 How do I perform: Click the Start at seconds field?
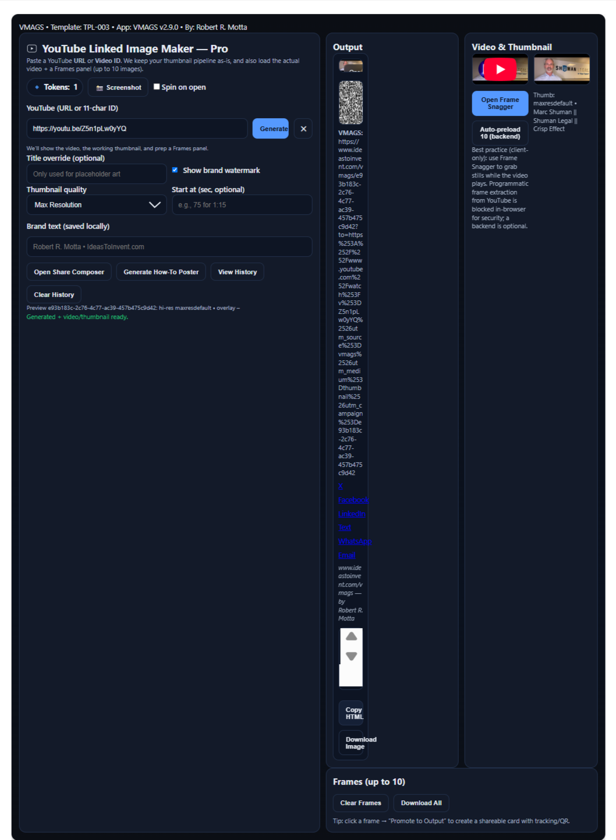coord(242,205)
